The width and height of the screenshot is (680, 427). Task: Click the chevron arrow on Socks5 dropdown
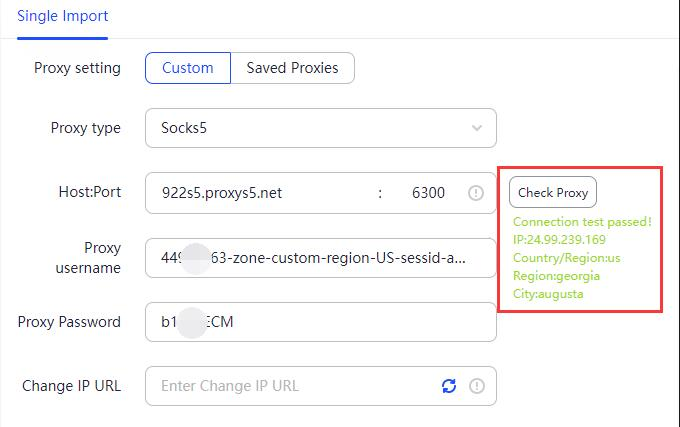point(477,128)
